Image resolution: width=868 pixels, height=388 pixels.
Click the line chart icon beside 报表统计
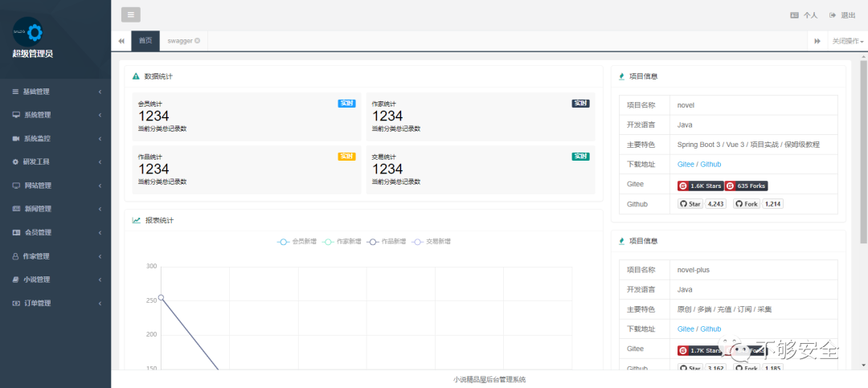(x=136, y=220)
